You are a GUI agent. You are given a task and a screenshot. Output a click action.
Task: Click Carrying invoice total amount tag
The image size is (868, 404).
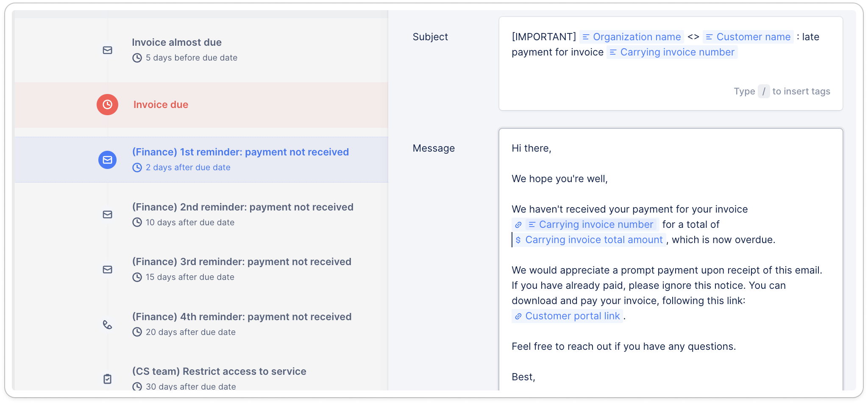tap(589, 240)
